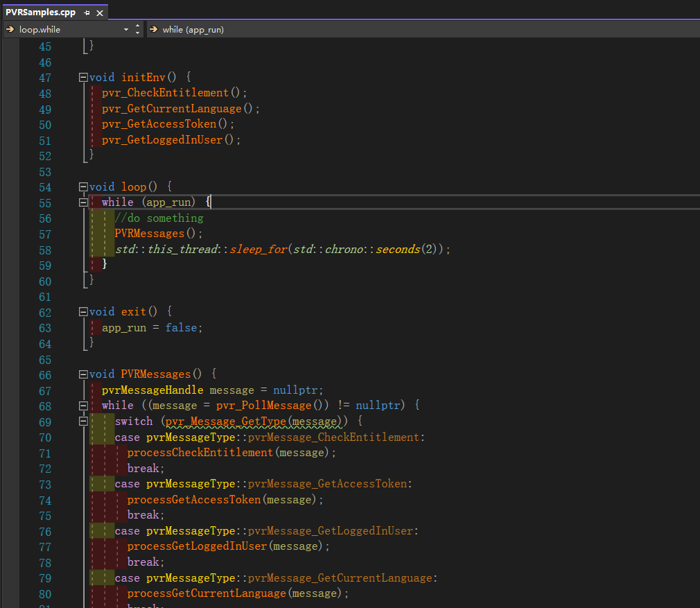The width and height of the screenshot is (700, 608).
Task: Click pvrMessageHandle type on line 67
Action: click(152, 390)
